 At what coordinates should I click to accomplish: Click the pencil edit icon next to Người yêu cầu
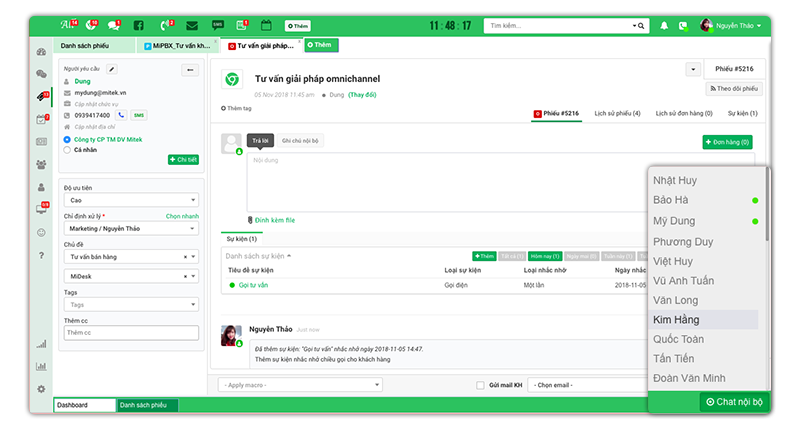coord(112,69)
